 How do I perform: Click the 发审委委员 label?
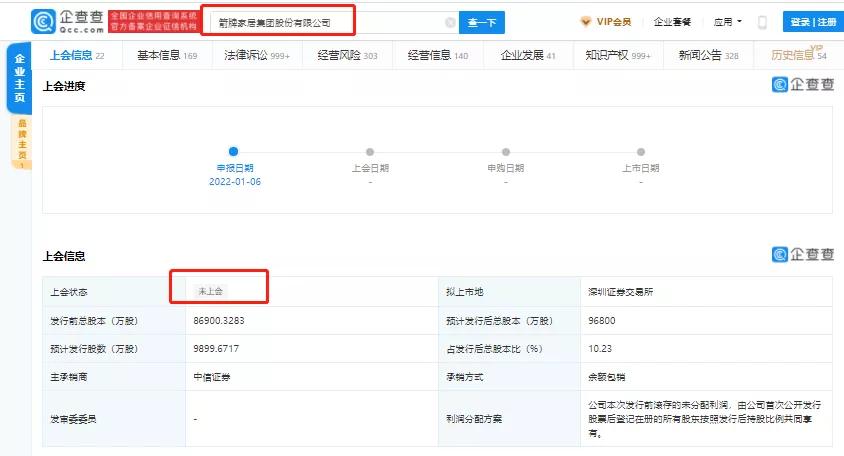pyautogui.click(x=73, y=418)
